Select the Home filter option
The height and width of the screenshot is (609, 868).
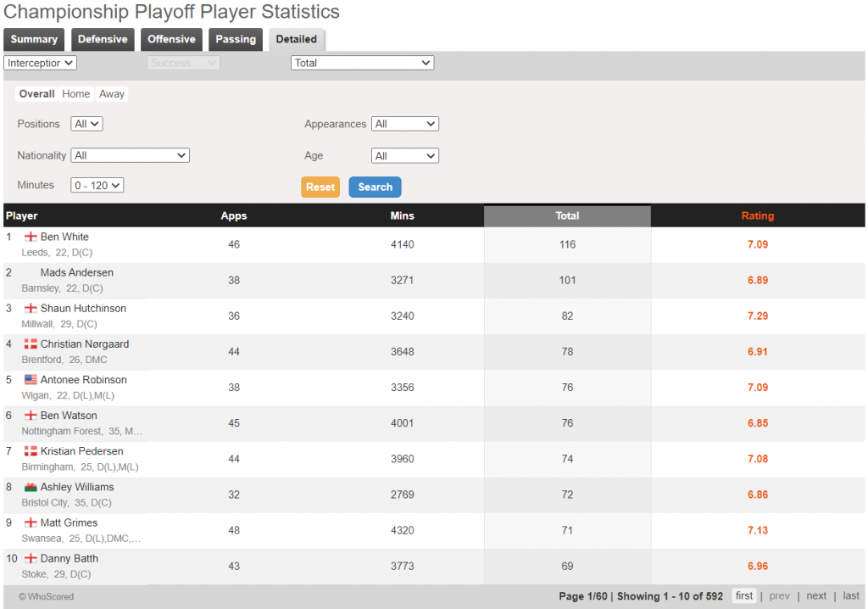75,93
